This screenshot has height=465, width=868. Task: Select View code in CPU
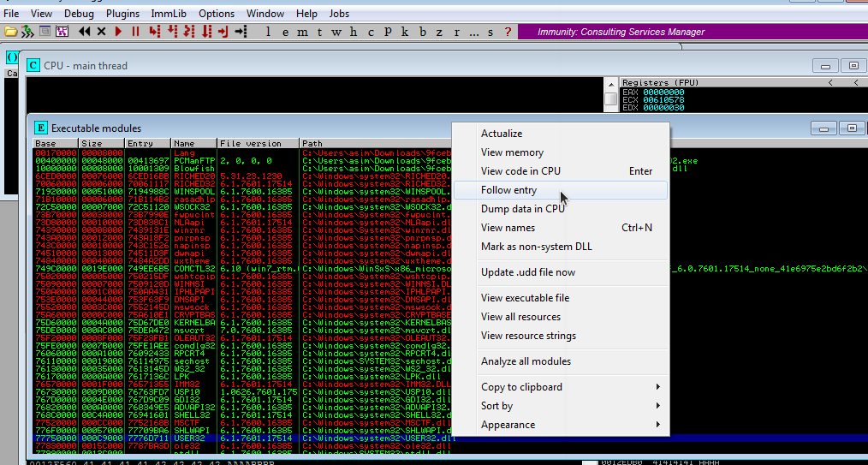pos(560,171)
